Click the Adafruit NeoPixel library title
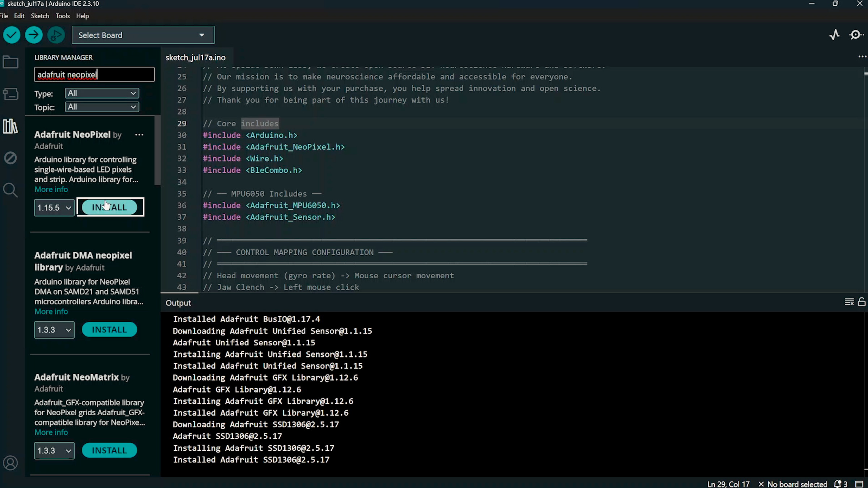Image resolution: width=868 pixels, height=488 pixels. pos(72,134)
